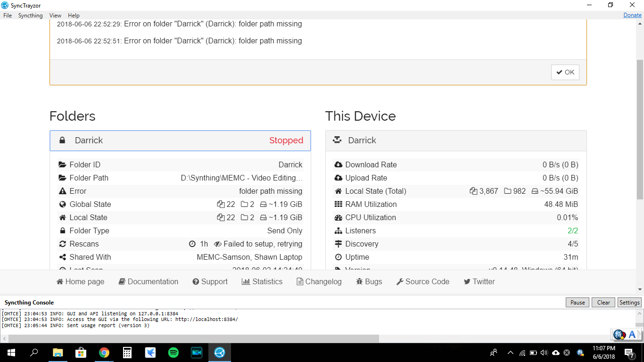Open Statistics via its bar chart icon
This screenshot has width=644, height=362.
pos(246,282)
